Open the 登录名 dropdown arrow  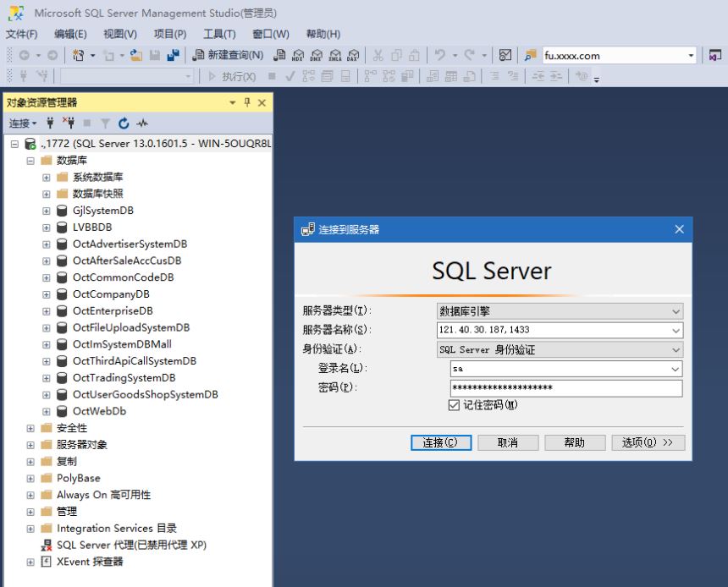(x=676, y=369)
